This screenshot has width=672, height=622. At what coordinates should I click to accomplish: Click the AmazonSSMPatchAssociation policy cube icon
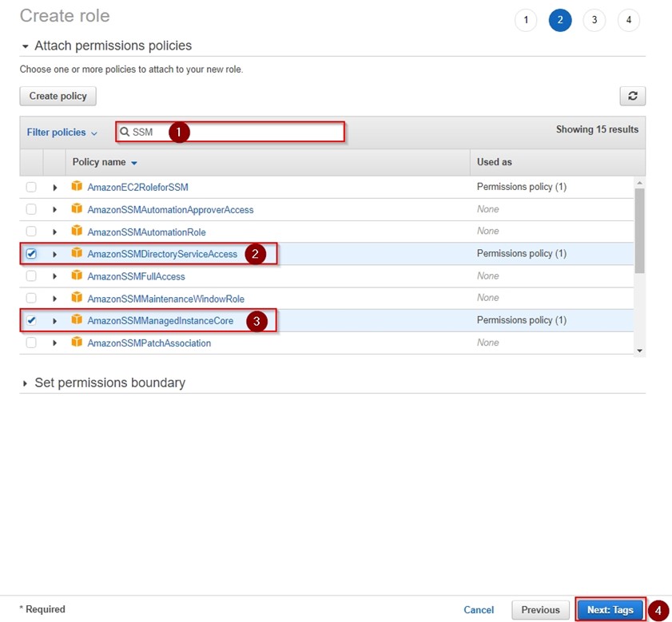[x=77, y=343]
